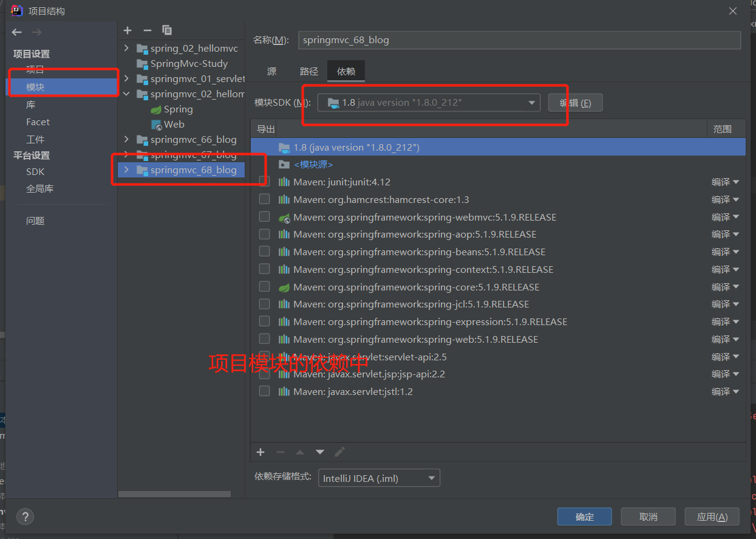Collapse the springmvc_02_hellomvc module
This screenshot has height=539, width=756.
click(x=126, y=94)
